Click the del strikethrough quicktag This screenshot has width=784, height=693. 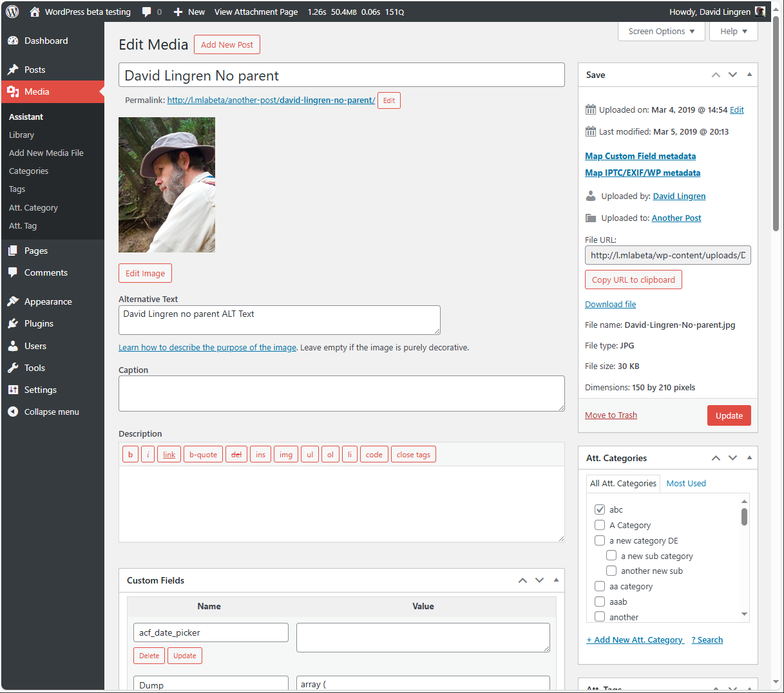pos(236,454)
